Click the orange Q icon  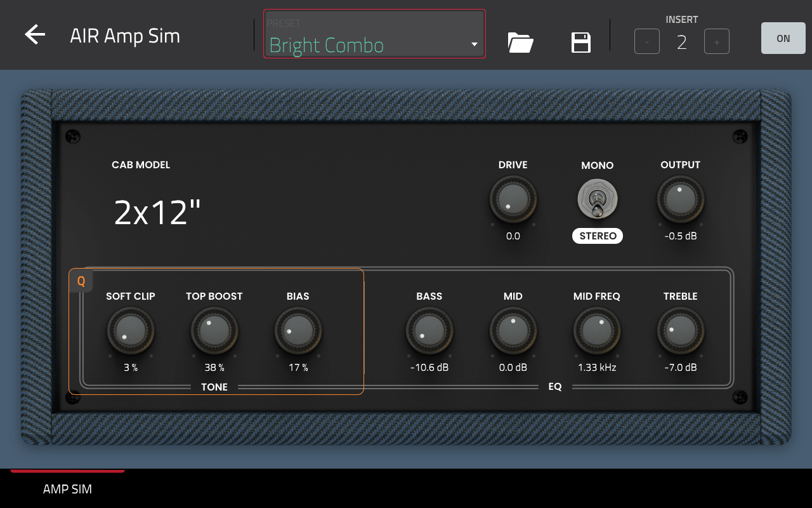[81, 281]
